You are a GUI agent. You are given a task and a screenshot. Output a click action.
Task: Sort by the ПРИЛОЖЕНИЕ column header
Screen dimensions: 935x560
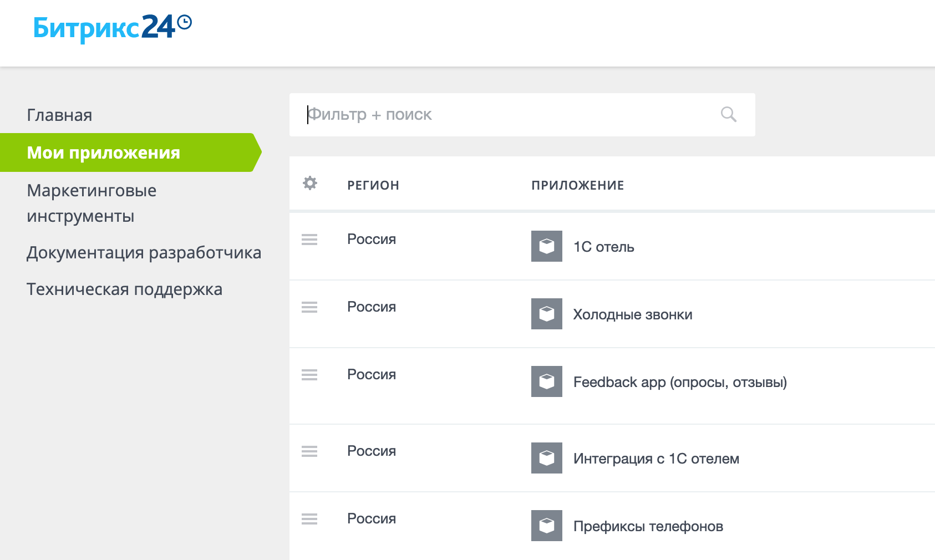tap(578, 185)
